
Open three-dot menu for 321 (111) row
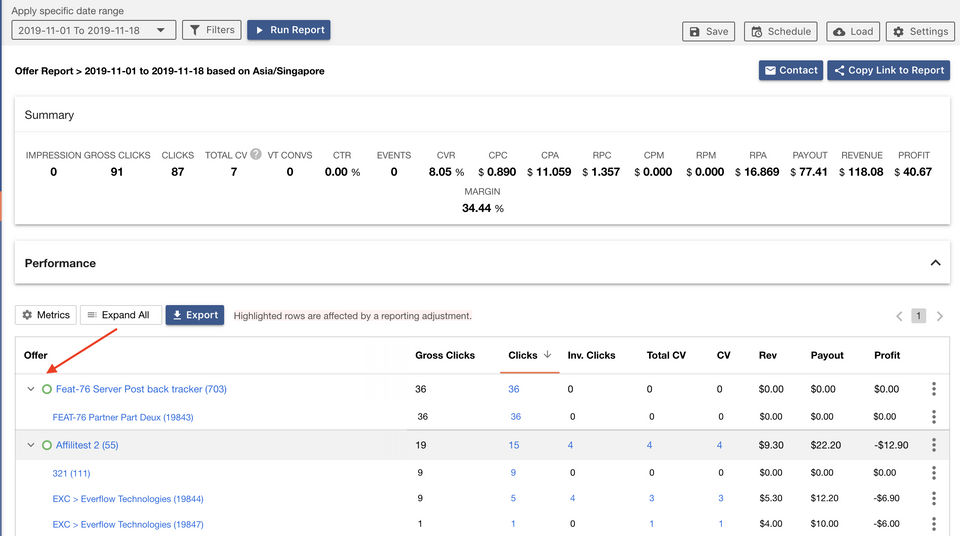coord(934,473)
